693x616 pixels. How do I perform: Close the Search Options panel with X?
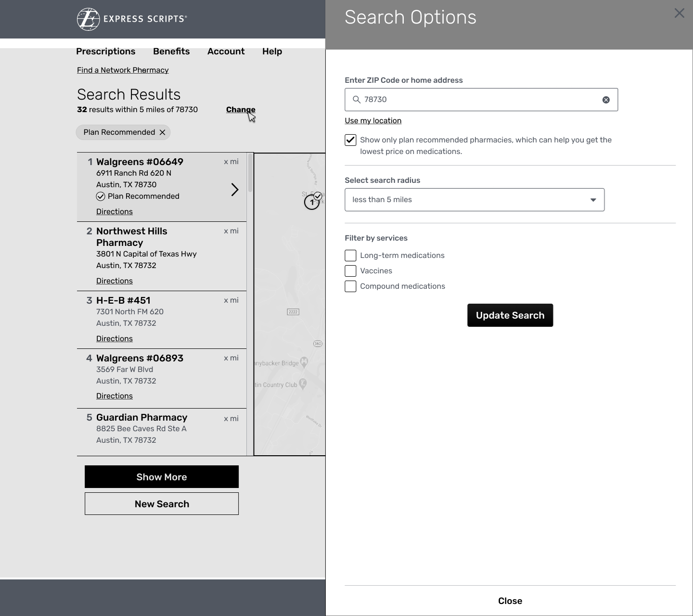tap(679, 13)
